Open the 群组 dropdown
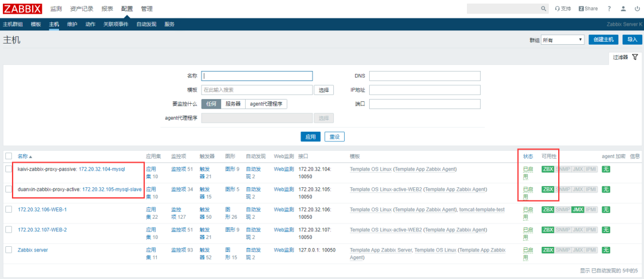The height and width of the screenshot is (279, 644). coord(563,39)
